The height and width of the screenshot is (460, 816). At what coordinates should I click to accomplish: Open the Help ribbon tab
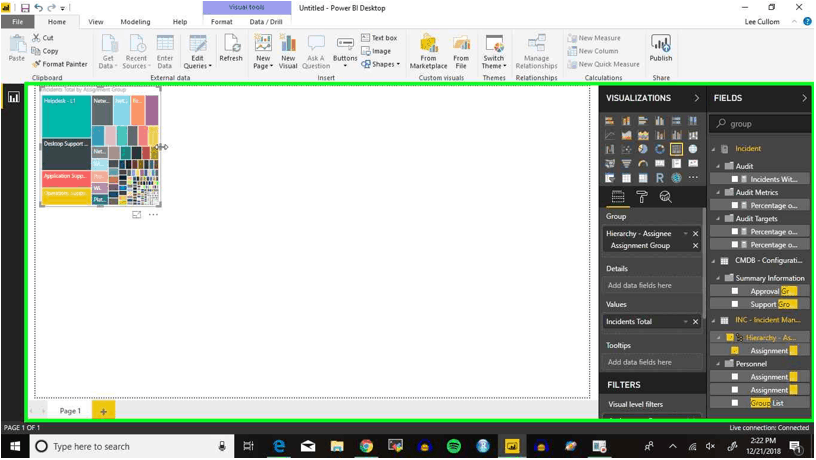click(x=180, y=22)
